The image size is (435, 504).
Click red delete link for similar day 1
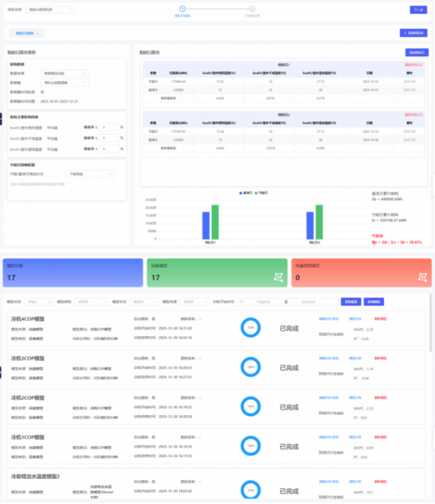click(414, 65)
